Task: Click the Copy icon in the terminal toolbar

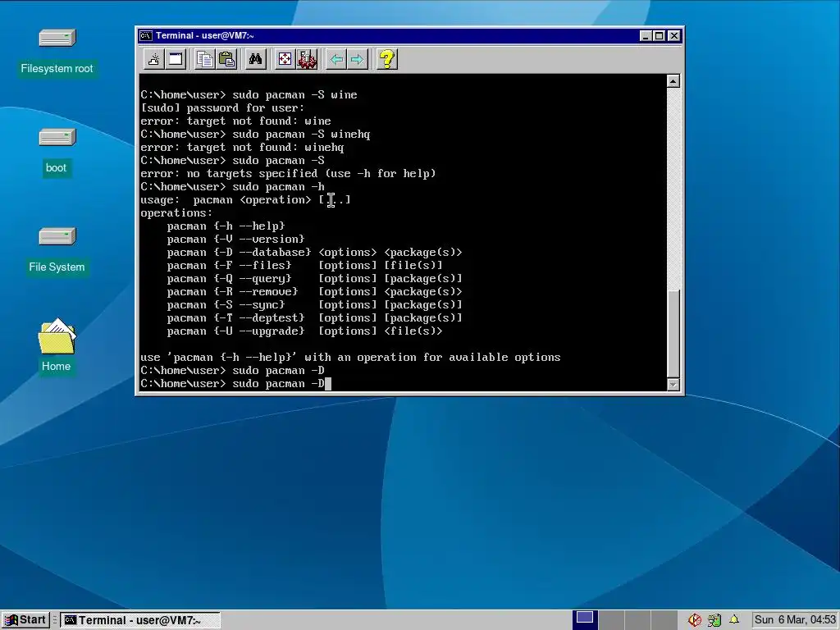Action: [204, 59]
